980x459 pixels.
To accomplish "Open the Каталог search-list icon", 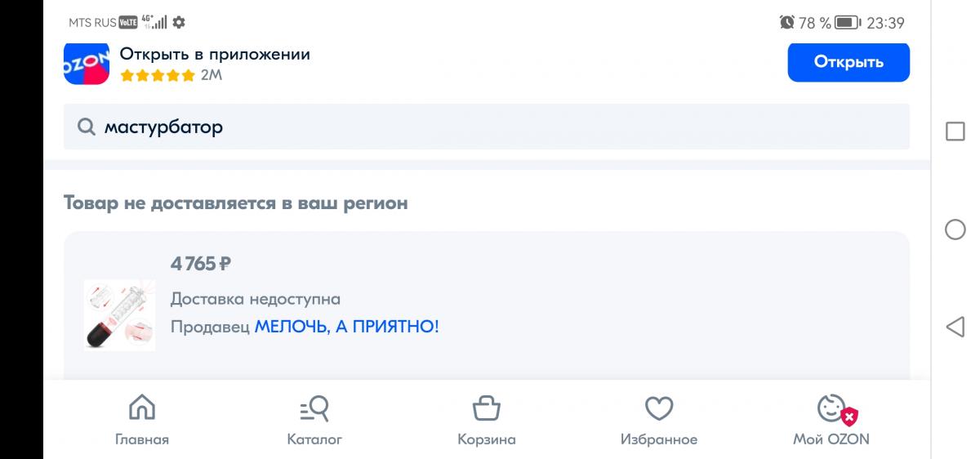I will [314, 408].
